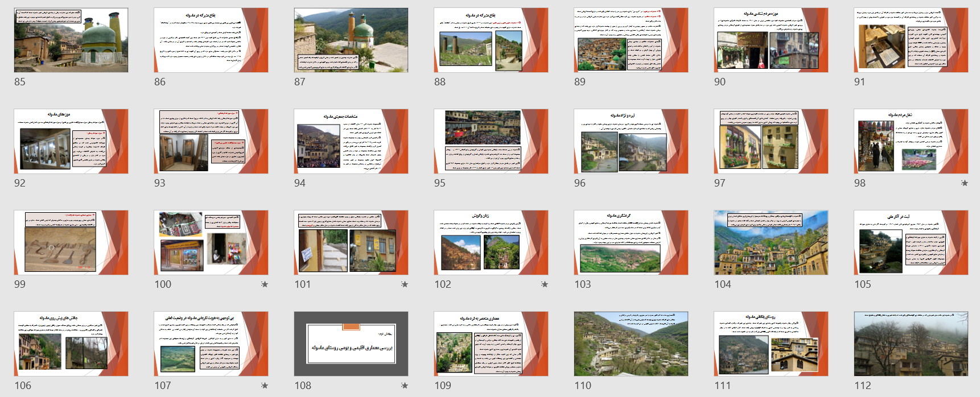Select slide 99 thumbnail with carved tools
The image size is (980, 397).
(x=71, y=242)
